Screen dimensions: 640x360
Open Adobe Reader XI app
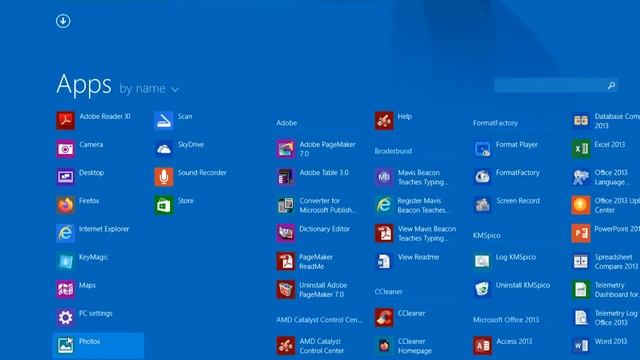coord(94,120)
